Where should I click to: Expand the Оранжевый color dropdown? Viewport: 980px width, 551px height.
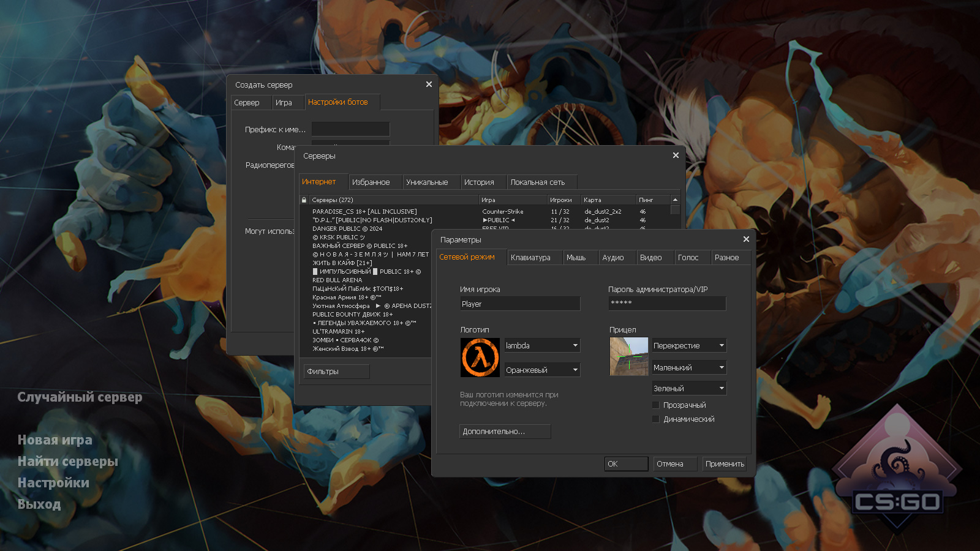541,370
